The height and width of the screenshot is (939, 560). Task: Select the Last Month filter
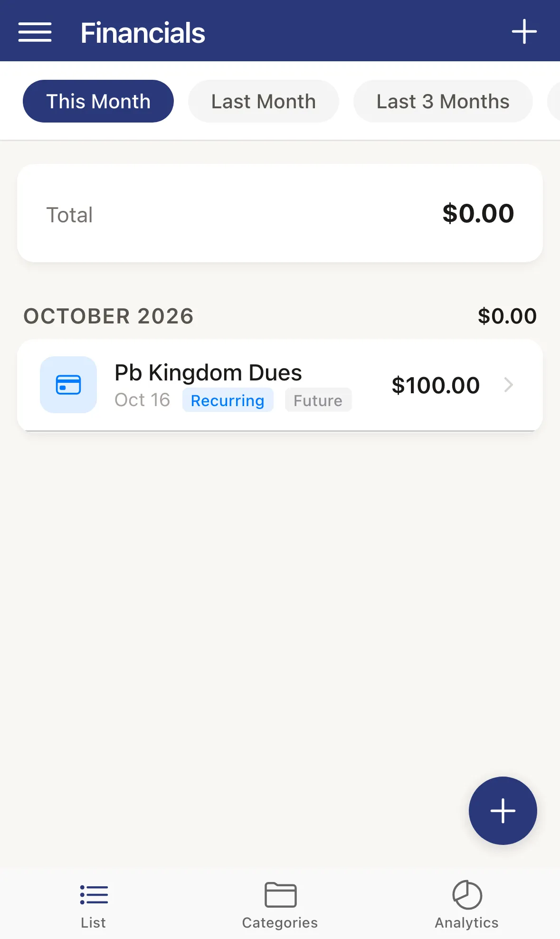click(x=264, y=101)
